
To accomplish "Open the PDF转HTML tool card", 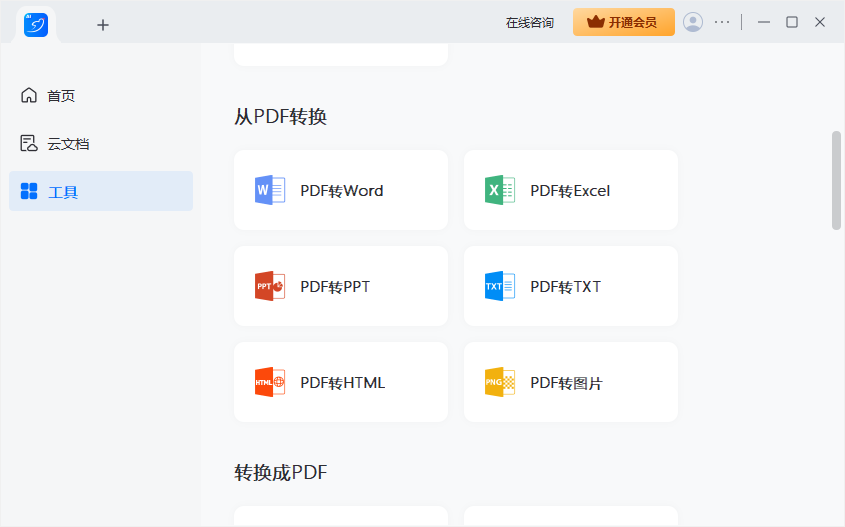I will (x=341, y=382).
